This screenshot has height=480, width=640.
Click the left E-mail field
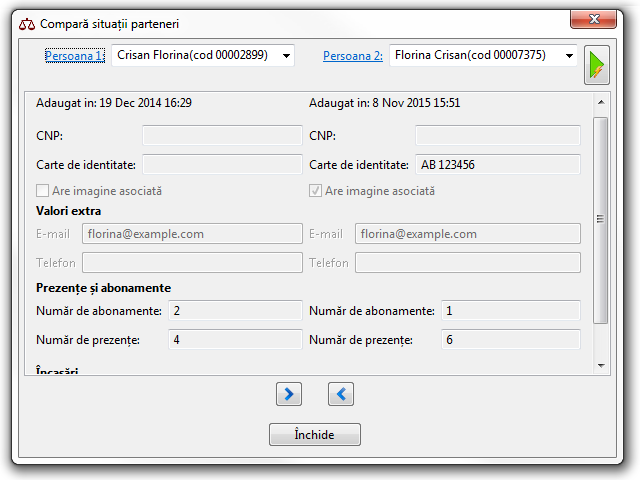pyautogui.click(x=191, y=234)
